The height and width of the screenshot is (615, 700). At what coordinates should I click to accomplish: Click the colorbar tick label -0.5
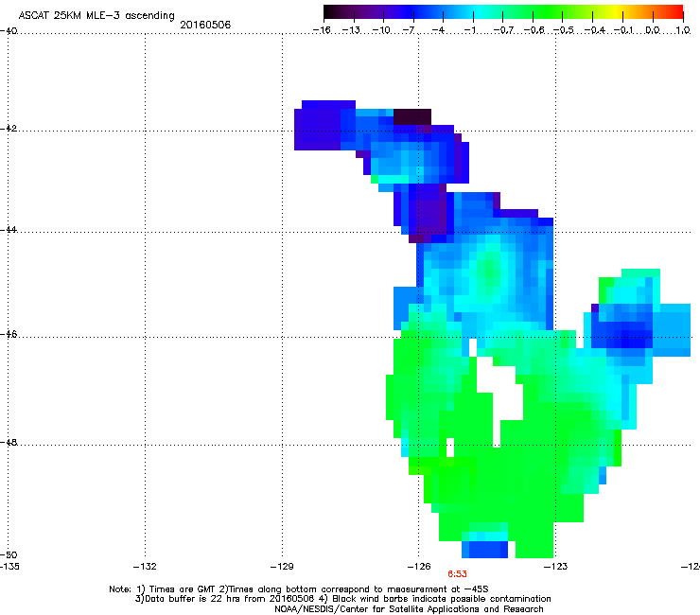(564, 30)
